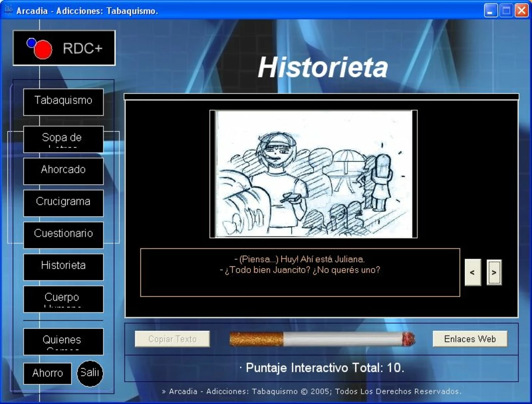Open Enlaces Web links
532x404 pixels.
coord(470,339)
